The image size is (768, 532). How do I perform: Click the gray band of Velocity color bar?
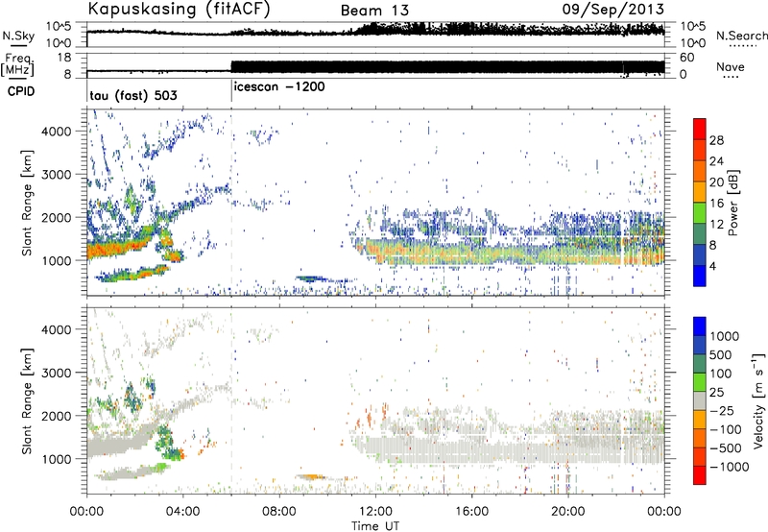700,401
